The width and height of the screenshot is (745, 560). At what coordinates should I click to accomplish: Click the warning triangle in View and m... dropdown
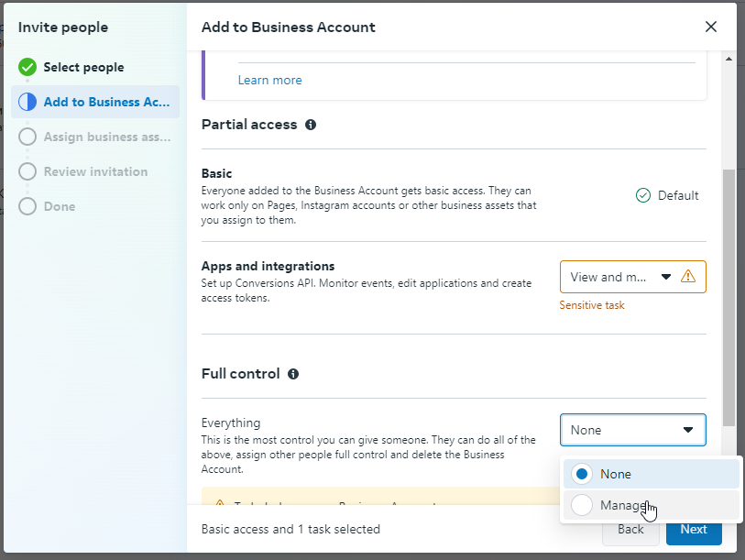tap(688, 276)
